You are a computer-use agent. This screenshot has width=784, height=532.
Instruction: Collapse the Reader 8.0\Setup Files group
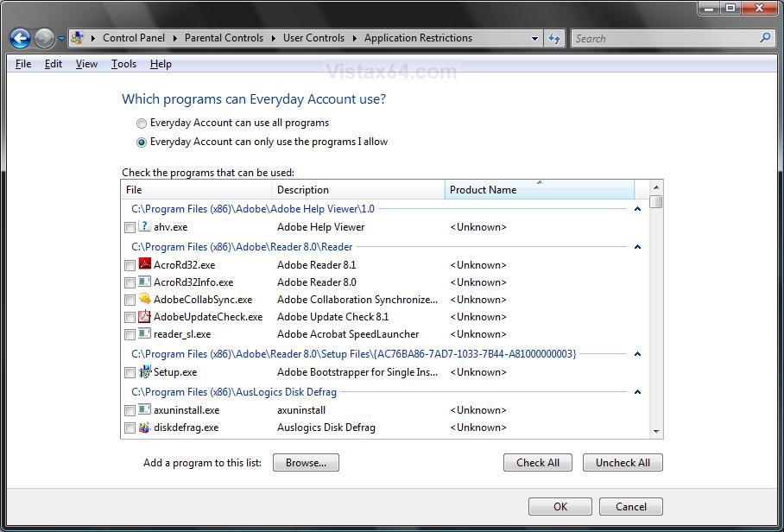(637, 353)
